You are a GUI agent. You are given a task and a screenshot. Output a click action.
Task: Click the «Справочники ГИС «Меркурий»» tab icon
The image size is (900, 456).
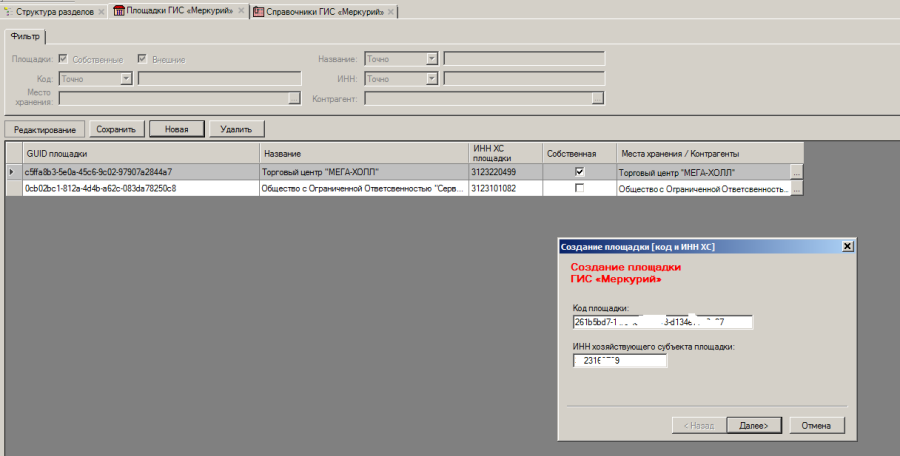coord(259,11)
